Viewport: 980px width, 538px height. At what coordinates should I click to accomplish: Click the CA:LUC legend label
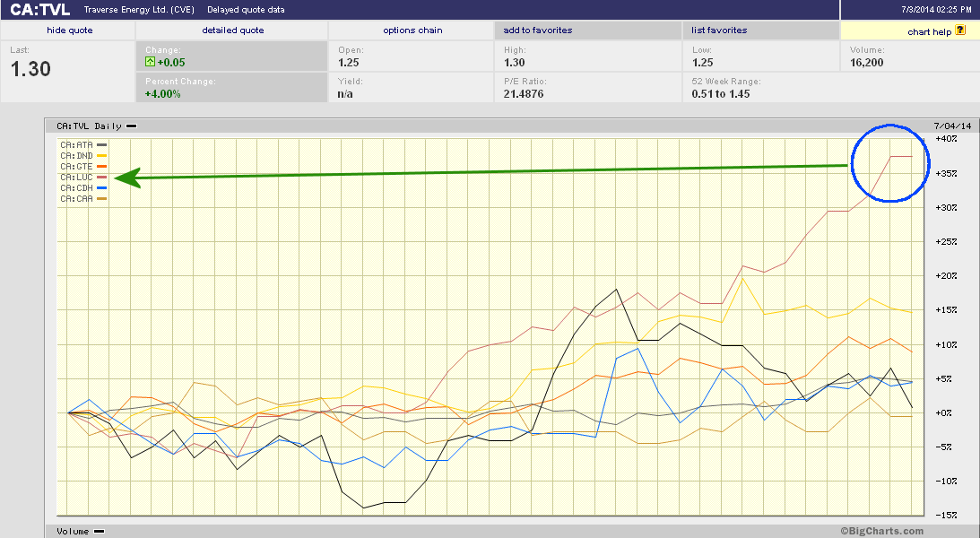coord(76,178)
